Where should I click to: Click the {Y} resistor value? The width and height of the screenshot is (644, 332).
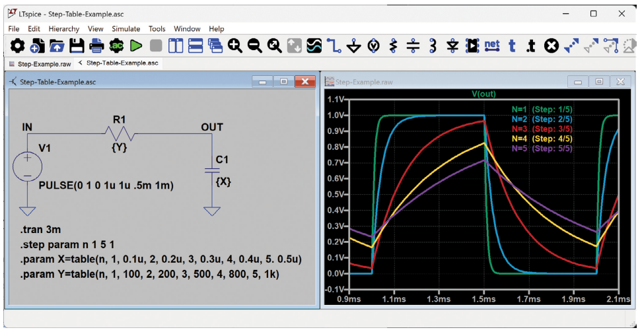[119, 148]
